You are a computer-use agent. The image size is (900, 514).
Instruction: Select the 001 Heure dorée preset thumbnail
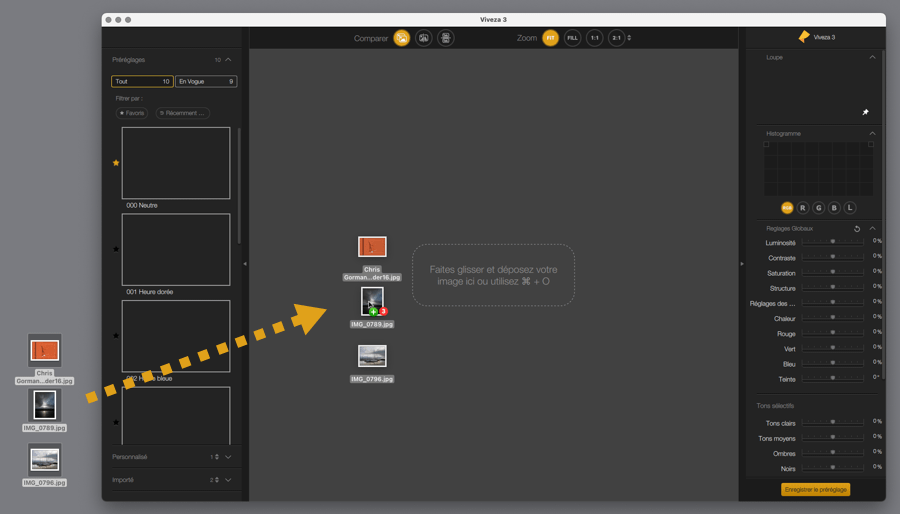[x=176, y=250]
